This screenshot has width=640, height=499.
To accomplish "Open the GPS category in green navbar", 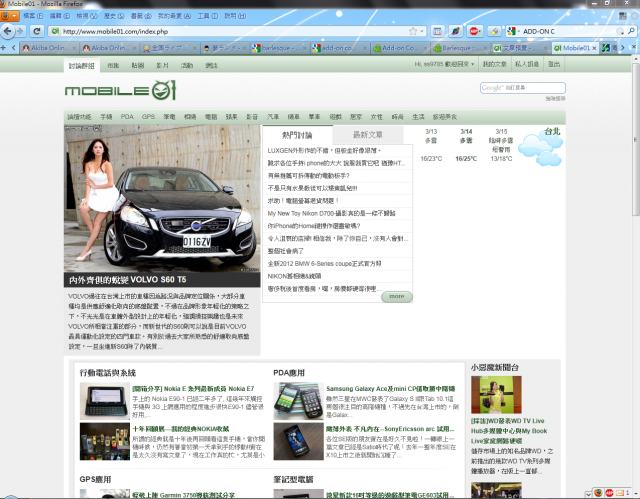I will tap(148, 117).
